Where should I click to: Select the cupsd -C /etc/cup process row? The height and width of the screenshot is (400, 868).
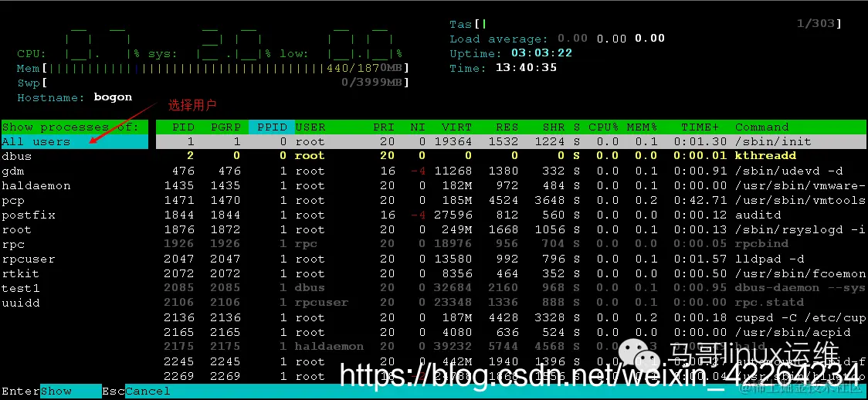[x=512, y=317]
